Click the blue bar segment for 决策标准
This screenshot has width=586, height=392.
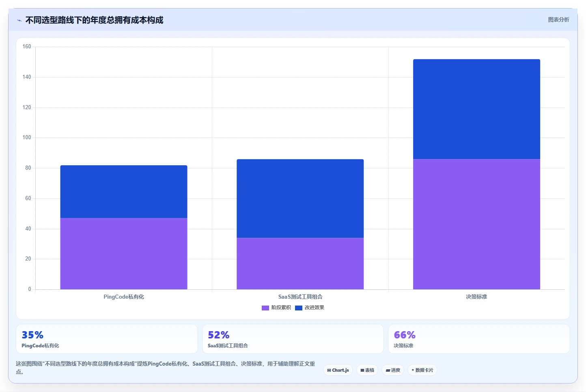tap(476, 109)
